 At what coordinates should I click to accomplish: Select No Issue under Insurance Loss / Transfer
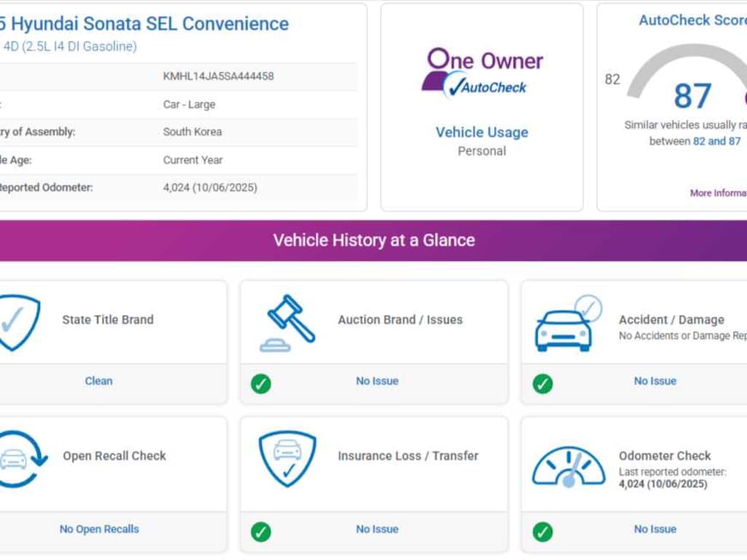click(x=377, y=529)
